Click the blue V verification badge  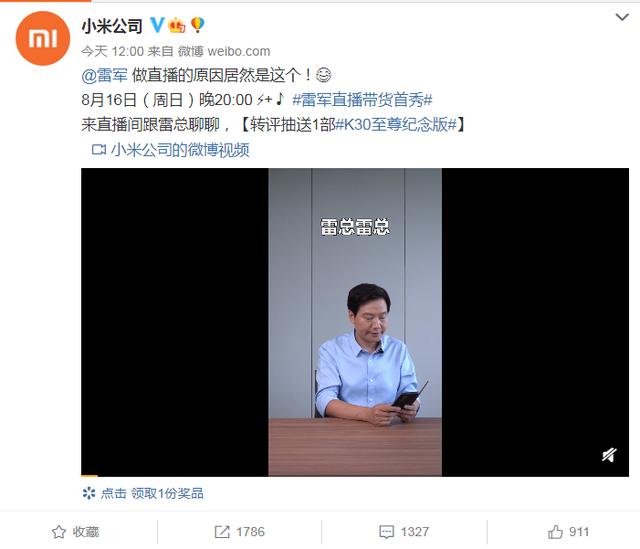[x=157, y=26]
